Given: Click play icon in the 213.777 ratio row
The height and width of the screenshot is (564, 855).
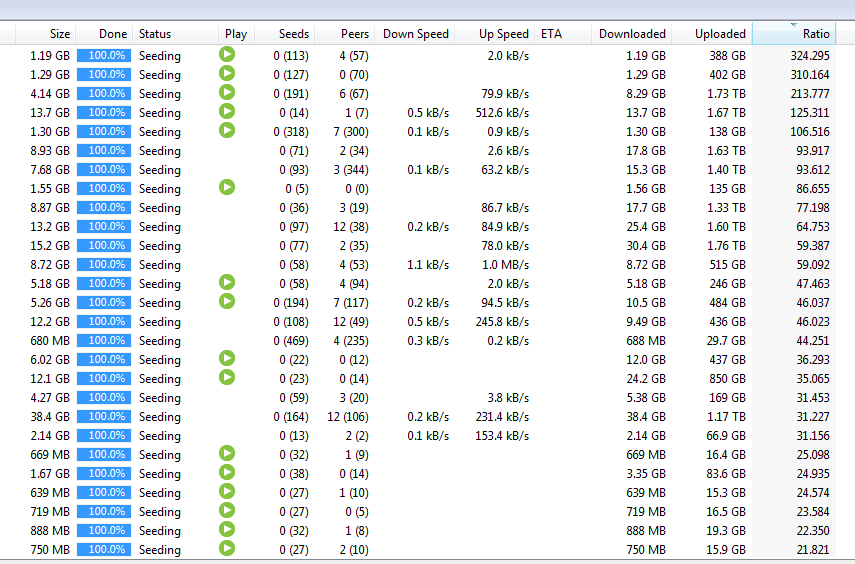Looking at the screenshot, I should coord(227,93).
